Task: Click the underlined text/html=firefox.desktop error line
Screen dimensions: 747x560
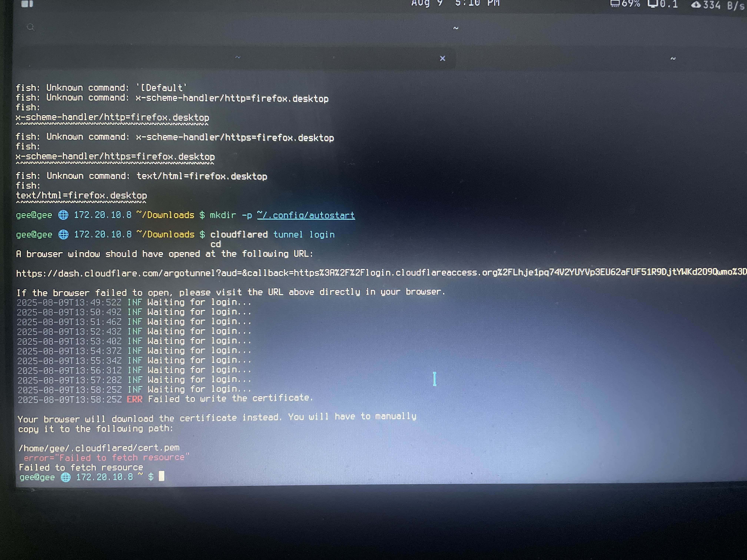Action: 81,195
